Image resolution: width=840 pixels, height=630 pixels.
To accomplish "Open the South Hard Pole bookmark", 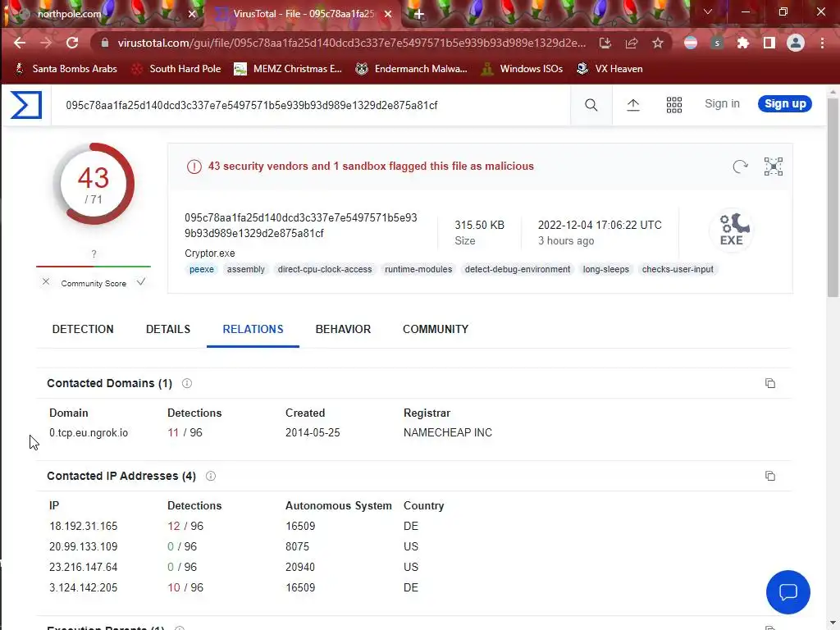I will pyautogui.click(x=176, y=69).
